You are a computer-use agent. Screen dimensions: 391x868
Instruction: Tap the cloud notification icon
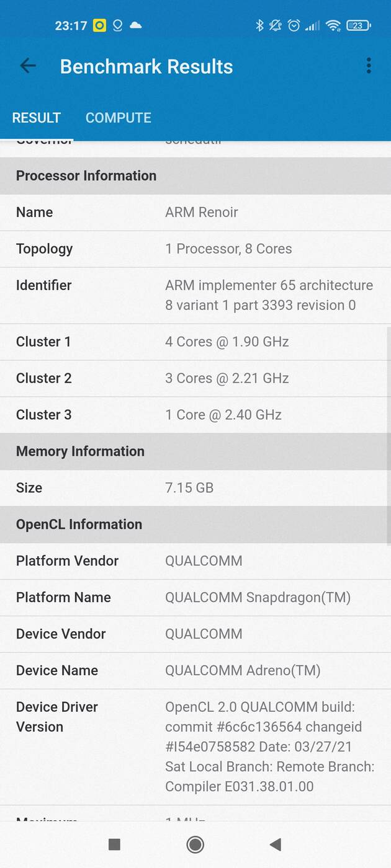click(135, 25)
